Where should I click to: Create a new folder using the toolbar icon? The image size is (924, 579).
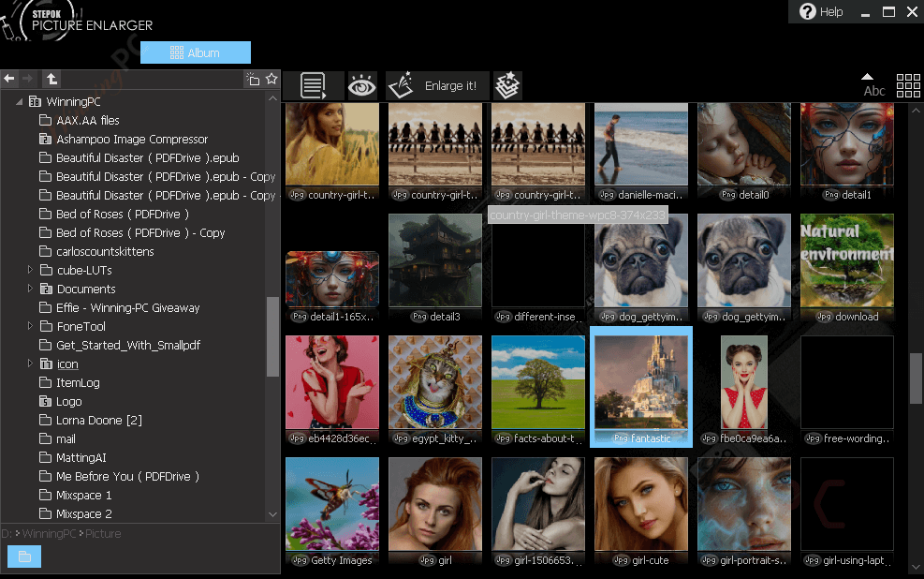pos(252,80)
